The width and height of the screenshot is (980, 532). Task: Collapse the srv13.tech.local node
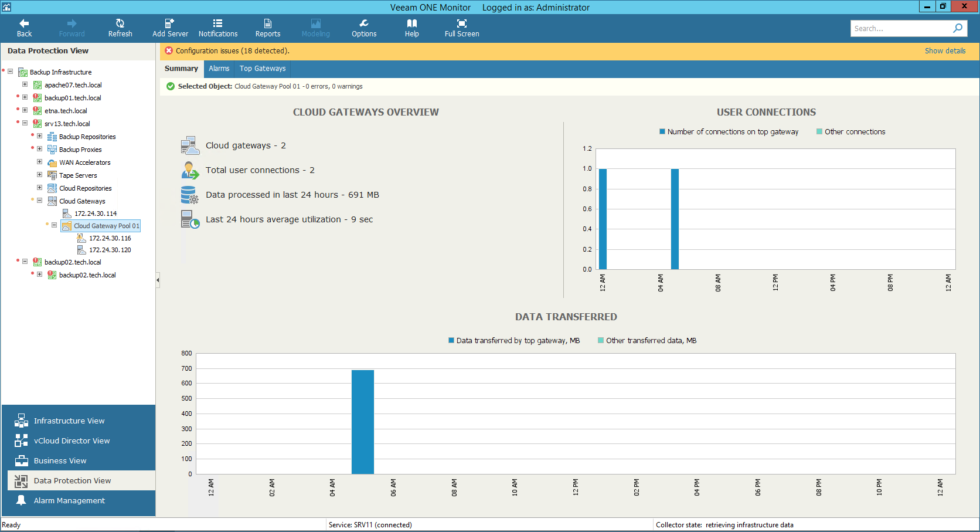tap(25, 123)
